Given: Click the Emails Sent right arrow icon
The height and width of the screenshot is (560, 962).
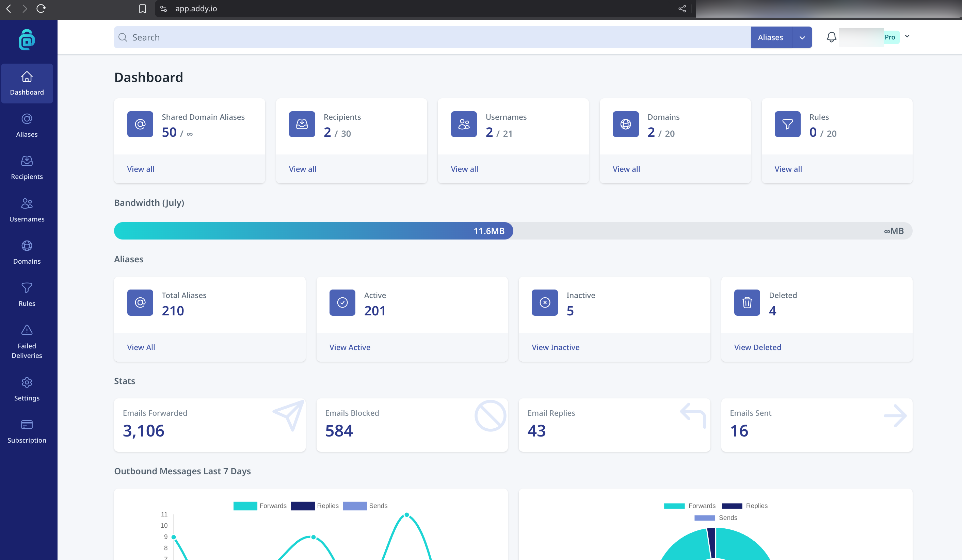Looking at the screenshot, I should coord(895,415).
